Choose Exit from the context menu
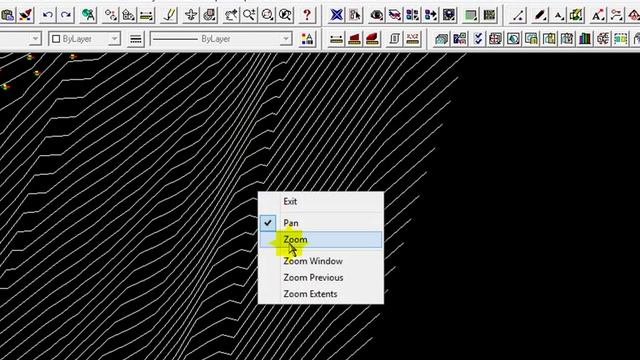 (x=321, y=201)
